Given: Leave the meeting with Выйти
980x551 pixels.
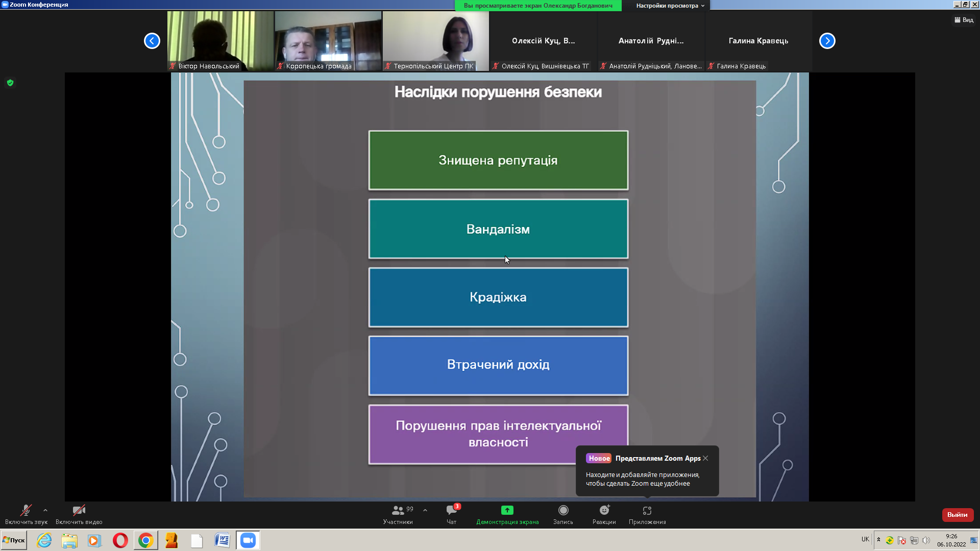Looking at the screenshot, I should [x=958, y=515].
